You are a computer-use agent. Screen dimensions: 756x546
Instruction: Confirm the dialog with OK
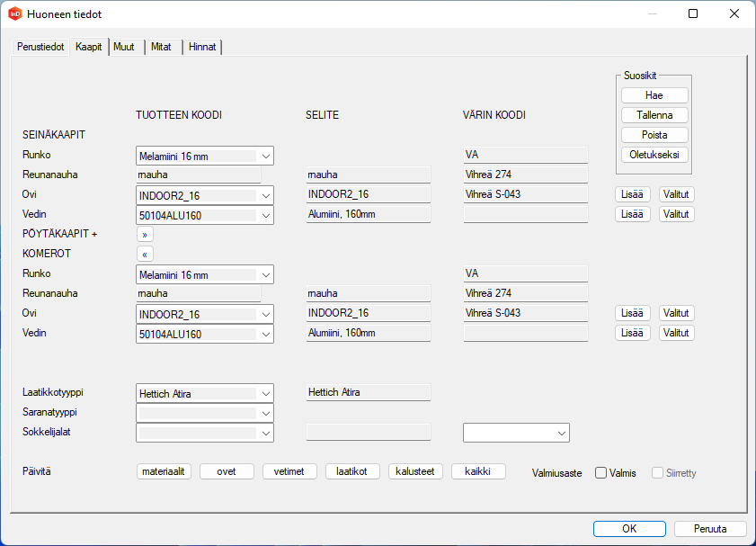pyautogui.click(x=629, y=529)
